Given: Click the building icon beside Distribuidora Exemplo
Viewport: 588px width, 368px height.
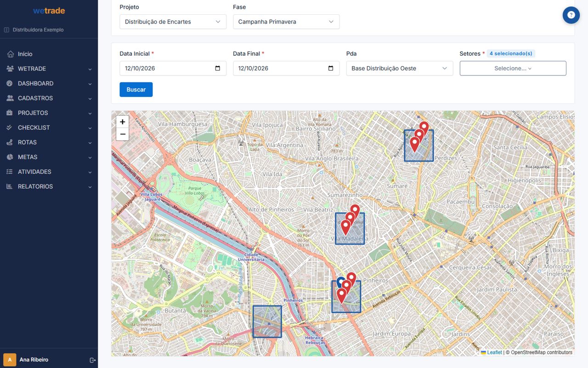Looking at the screenshot, I should (6, 30).
